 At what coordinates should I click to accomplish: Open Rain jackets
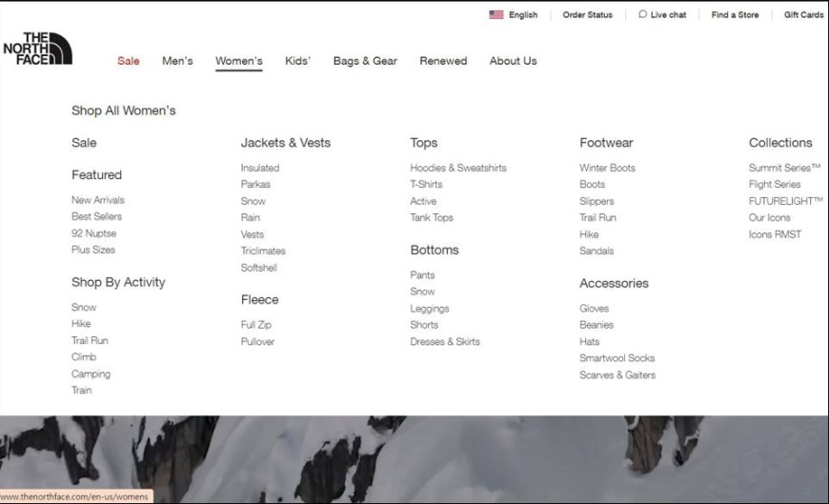[250, 217]
